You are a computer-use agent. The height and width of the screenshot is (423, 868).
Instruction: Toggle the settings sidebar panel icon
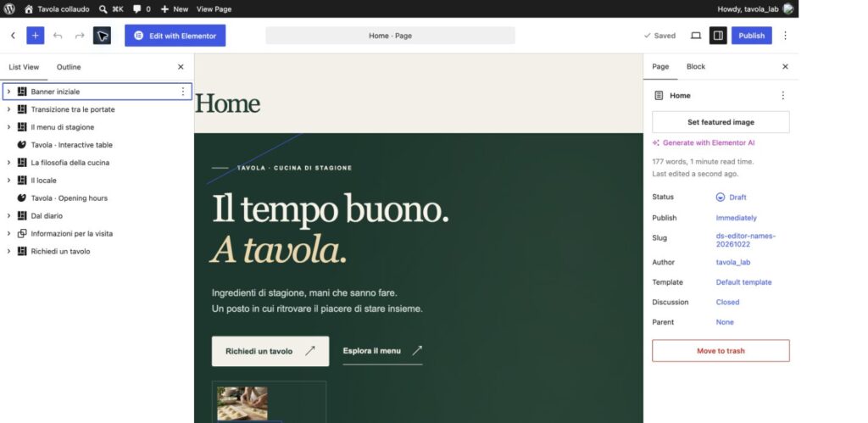[x=718, y=36]
